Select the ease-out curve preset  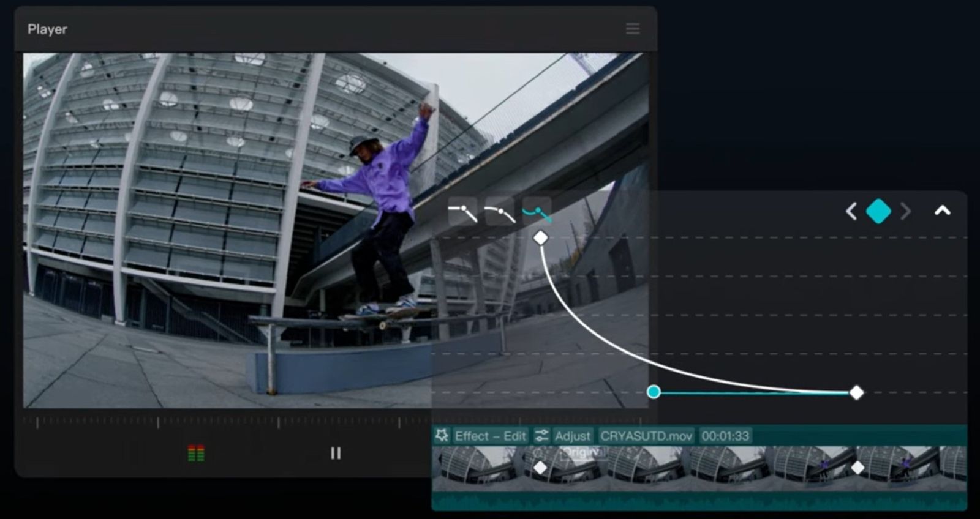500,212
